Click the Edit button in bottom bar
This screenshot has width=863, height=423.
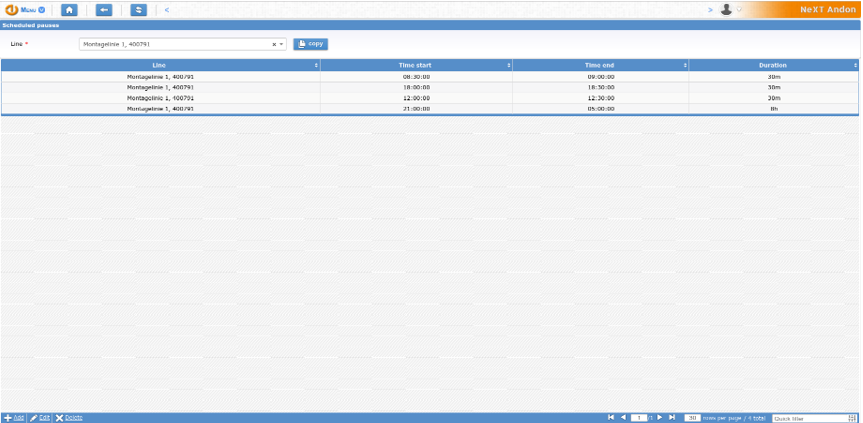click(x=40, y=417)
